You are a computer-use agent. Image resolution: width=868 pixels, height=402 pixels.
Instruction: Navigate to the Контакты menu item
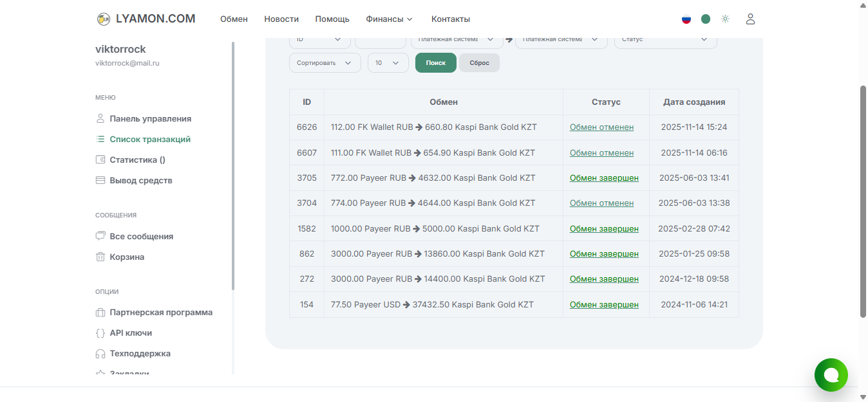tap(451, 19)
